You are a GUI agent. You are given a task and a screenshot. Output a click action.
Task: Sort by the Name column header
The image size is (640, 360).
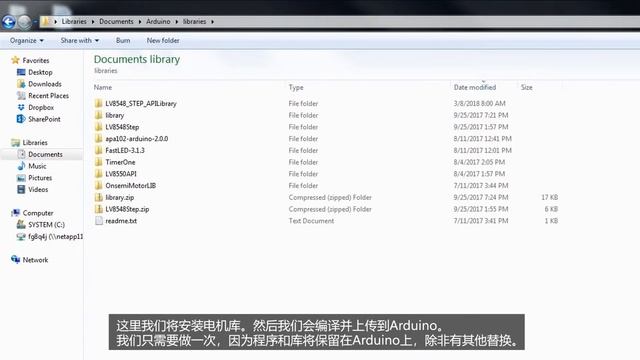103,87
